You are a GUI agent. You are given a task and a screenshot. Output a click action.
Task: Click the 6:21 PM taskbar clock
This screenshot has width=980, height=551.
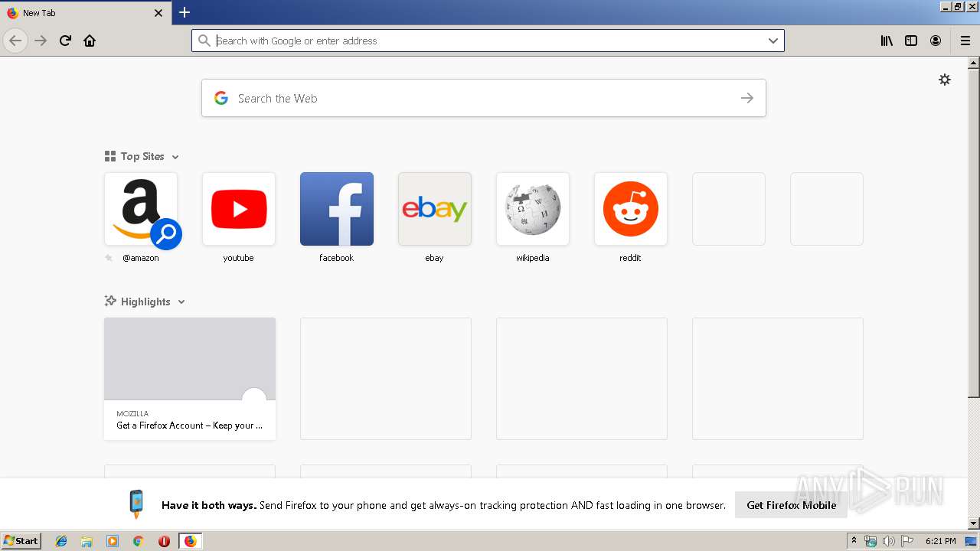click(x=940, y=541)
